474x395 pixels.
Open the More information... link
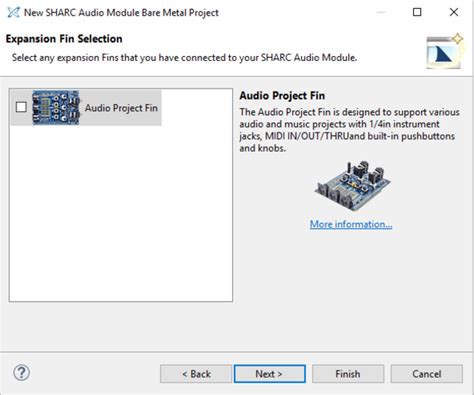point(351,224)
